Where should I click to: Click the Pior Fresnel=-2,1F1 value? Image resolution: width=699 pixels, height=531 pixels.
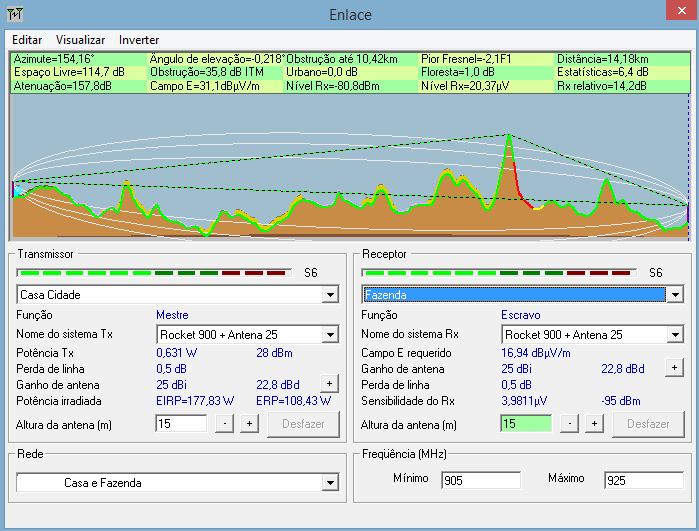tap(466, 59)
